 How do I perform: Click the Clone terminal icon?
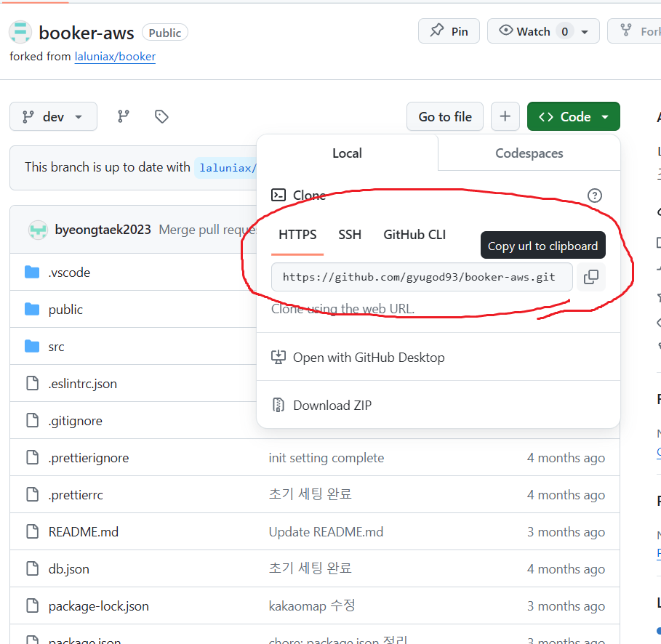[x=279, y=195]
